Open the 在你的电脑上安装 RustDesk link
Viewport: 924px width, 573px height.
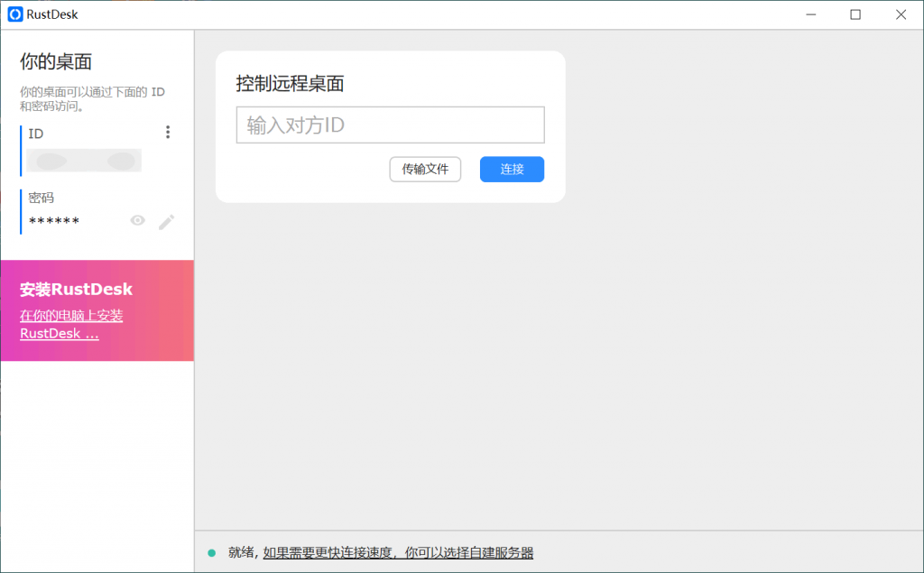click(x=71, y=324)
